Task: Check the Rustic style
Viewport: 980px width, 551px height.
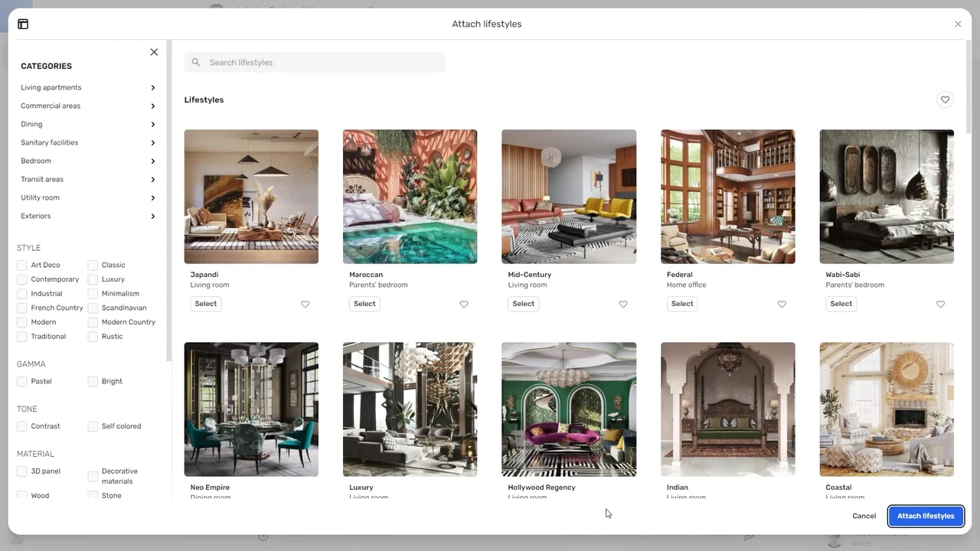Action: click(93, 337)
